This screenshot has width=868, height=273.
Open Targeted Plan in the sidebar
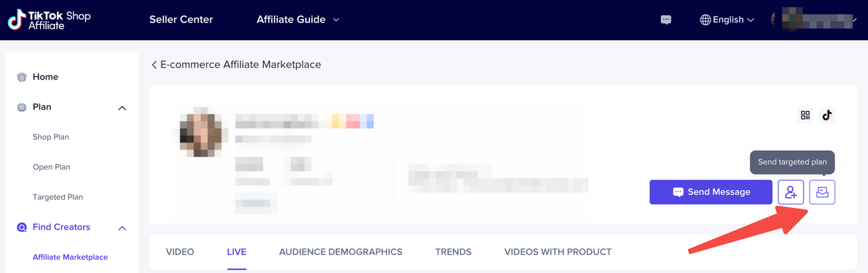click(58, 197)
